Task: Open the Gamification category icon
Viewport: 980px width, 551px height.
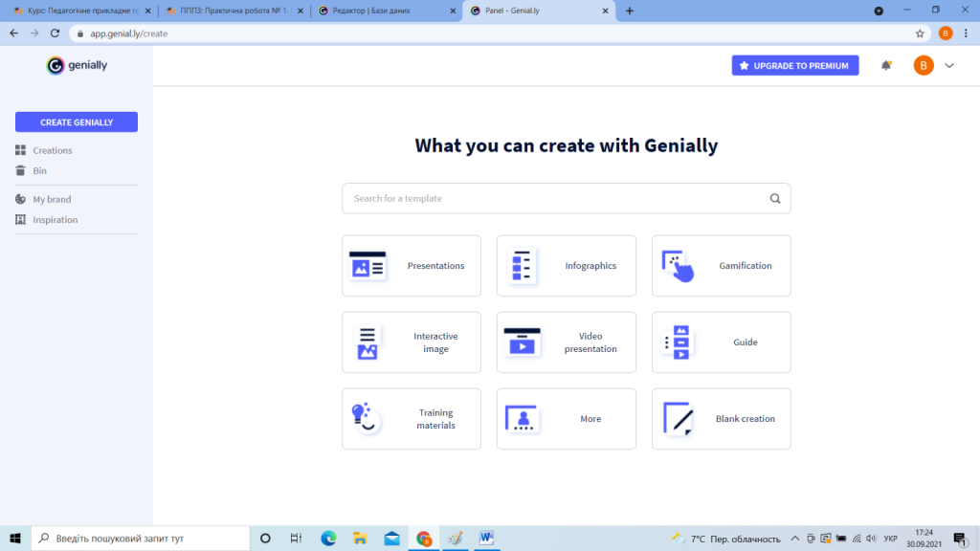Action: 678,266
